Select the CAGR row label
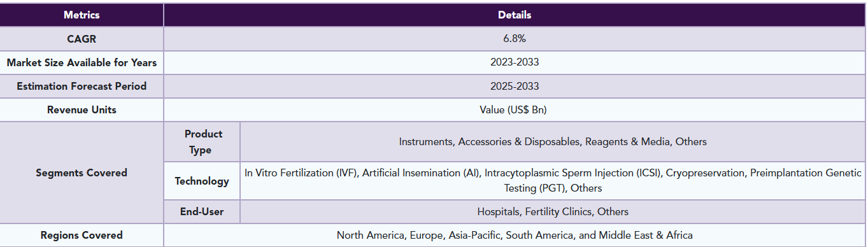The width and height of the screenshot is (868, 247). 82,39
